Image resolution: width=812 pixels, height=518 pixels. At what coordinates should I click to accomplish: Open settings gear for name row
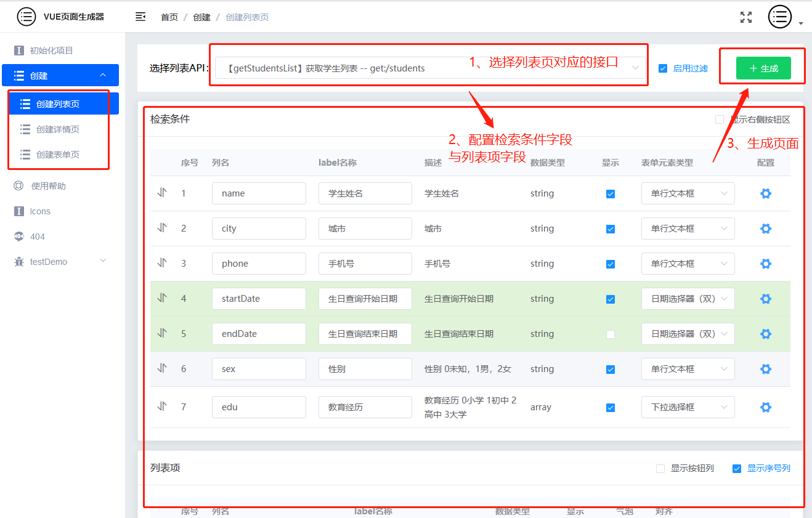tap(766, 193)
